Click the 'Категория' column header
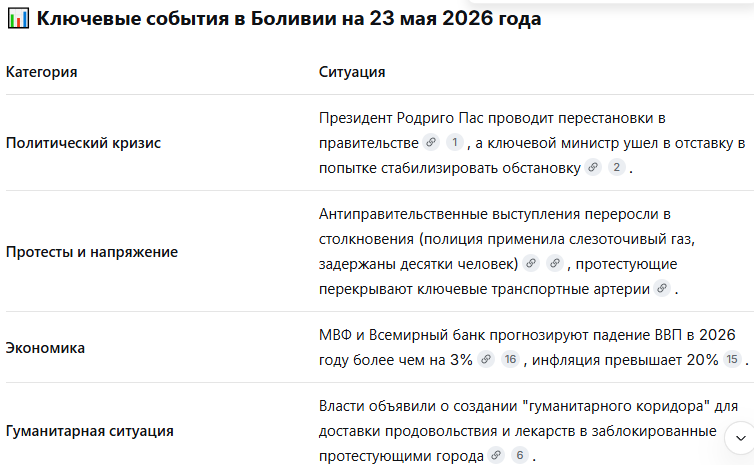754x465 pixels. pyautogui.click(x=41, y=72)
